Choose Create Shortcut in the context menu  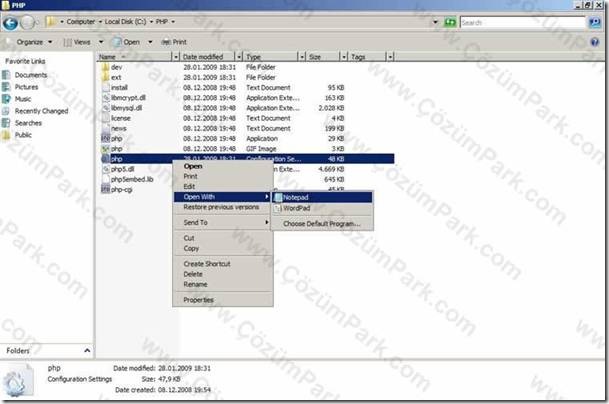[x=223, y=264]
